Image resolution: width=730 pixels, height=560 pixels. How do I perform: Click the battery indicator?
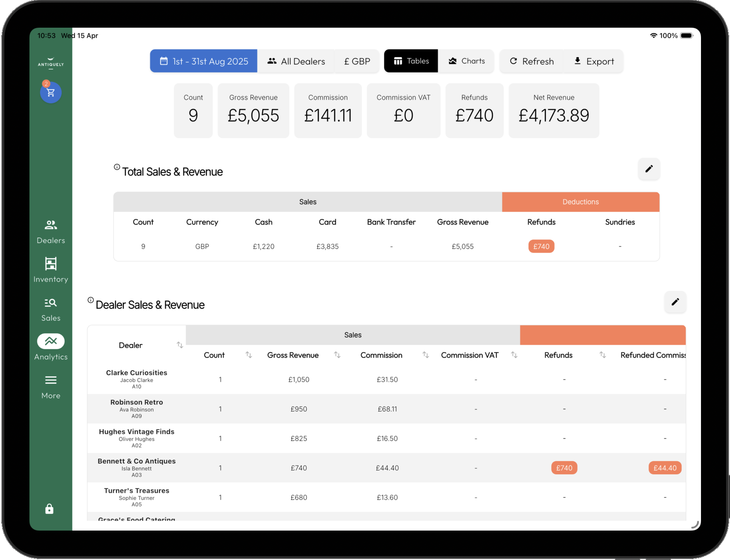point(686,36)
